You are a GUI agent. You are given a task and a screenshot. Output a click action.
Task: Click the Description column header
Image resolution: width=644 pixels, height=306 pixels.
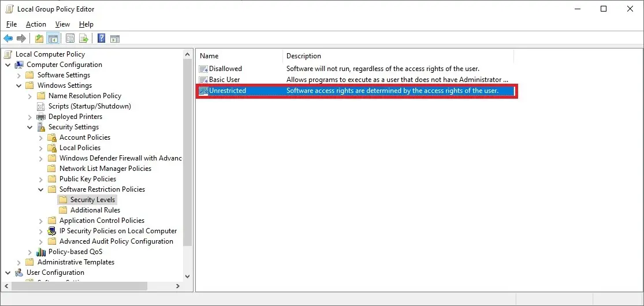[303, 56]
